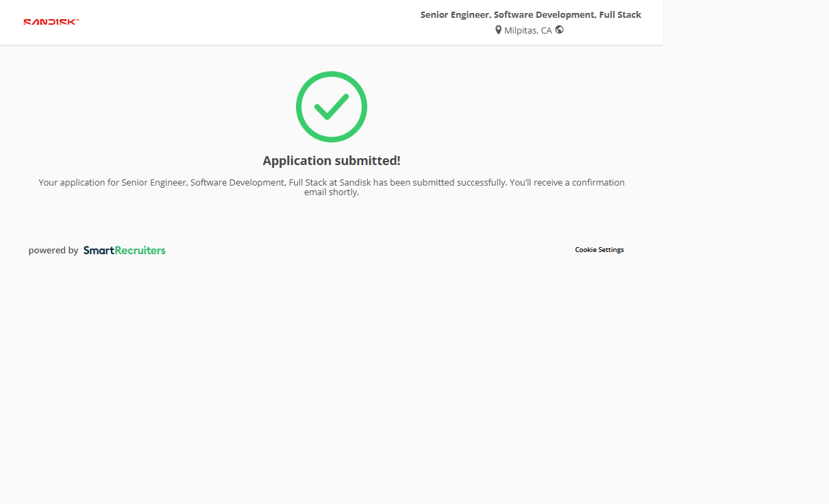Image resolution: width=829 pixels, height=504 pixels.
Task: Click the 'powered by' footer text
Action: tap(53, 251)
